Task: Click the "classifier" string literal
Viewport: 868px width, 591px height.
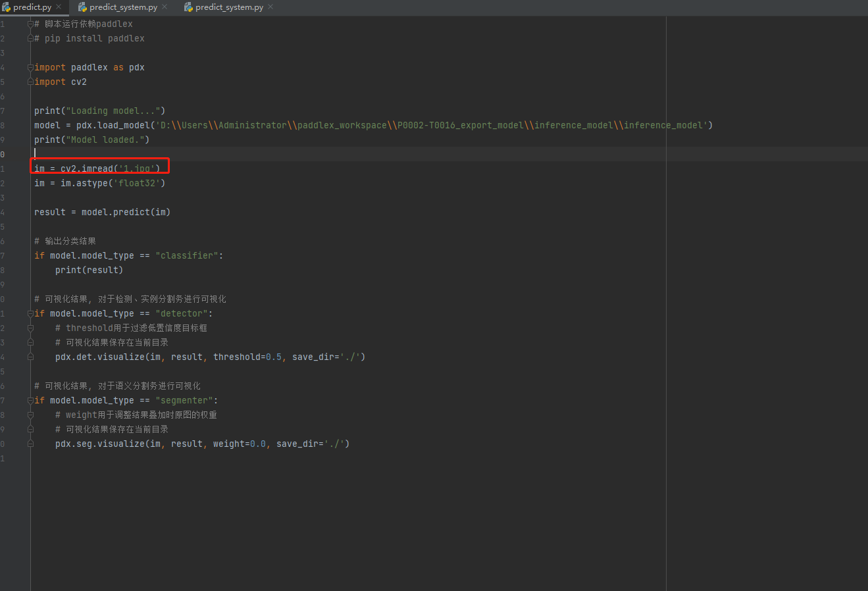Action: [186, 255]
